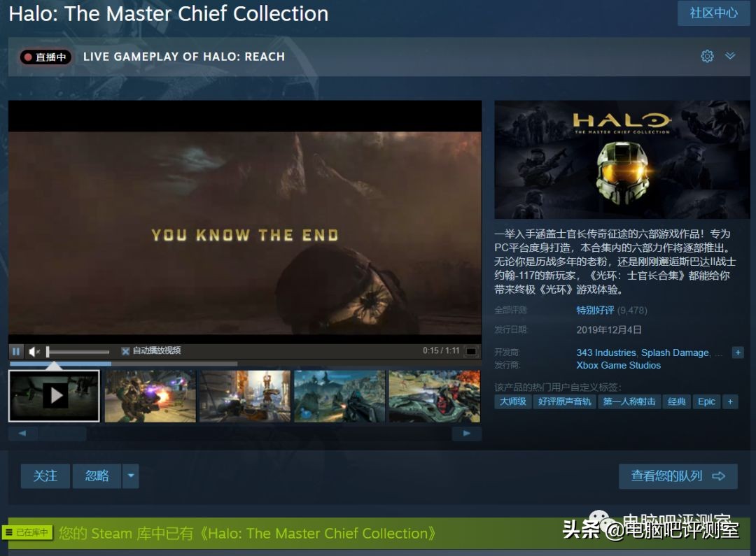756x556 pixels.
Task: Open the 343 Industries developer link
Action: point(606,352)
